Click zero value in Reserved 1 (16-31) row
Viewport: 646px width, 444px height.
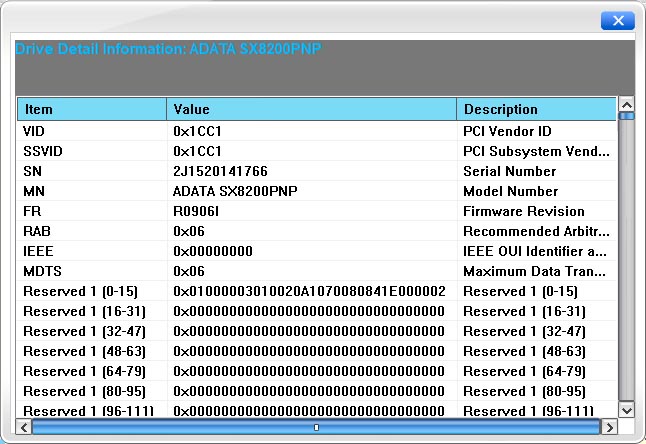tap(309, 311)
